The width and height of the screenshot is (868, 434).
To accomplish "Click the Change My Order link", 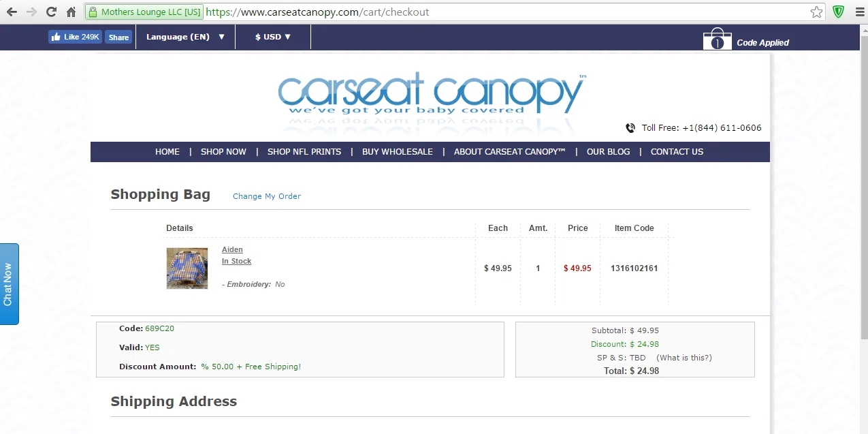I will [267, 196].
